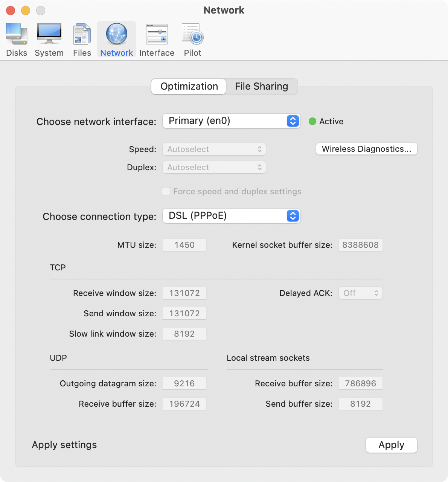Click the TCP Receive window size field
The width and height of the screenshot is (448, 482).
coord(184,293)
